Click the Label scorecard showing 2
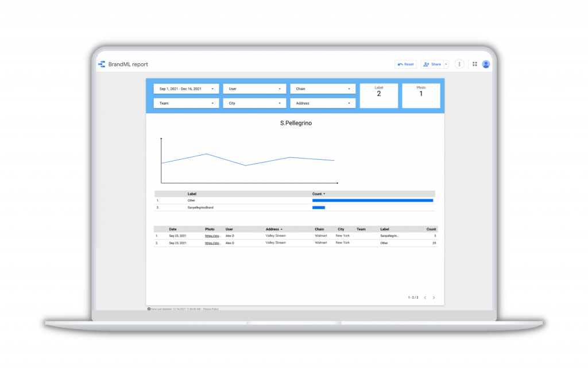Viewport: 588px width, 378px height. coord(379,95)
